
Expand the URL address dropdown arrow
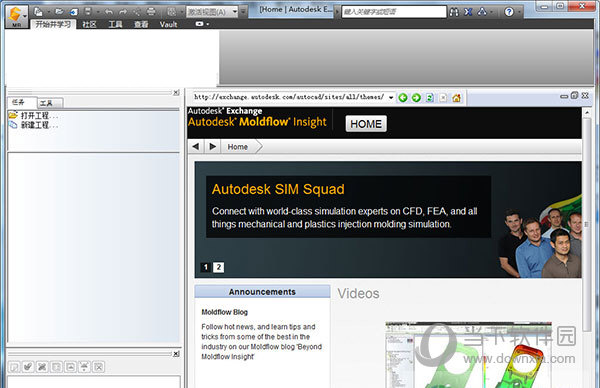(x=391, y=98)
